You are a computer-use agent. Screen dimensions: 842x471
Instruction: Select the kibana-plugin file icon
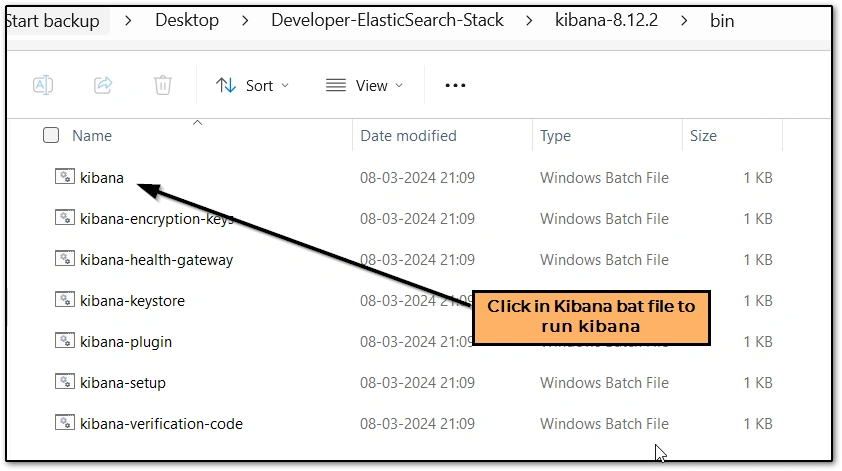[64, 340]
